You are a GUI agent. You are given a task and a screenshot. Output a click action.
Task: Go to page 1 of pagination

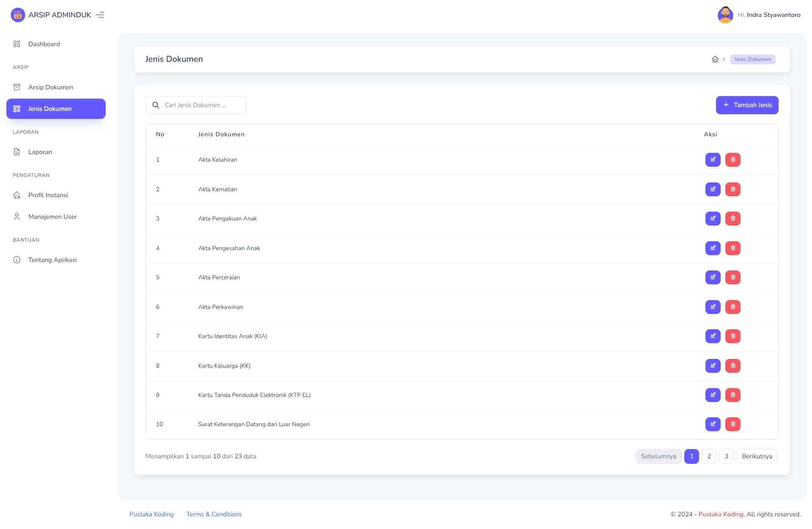pyautogui.click(x=691, y=456)
